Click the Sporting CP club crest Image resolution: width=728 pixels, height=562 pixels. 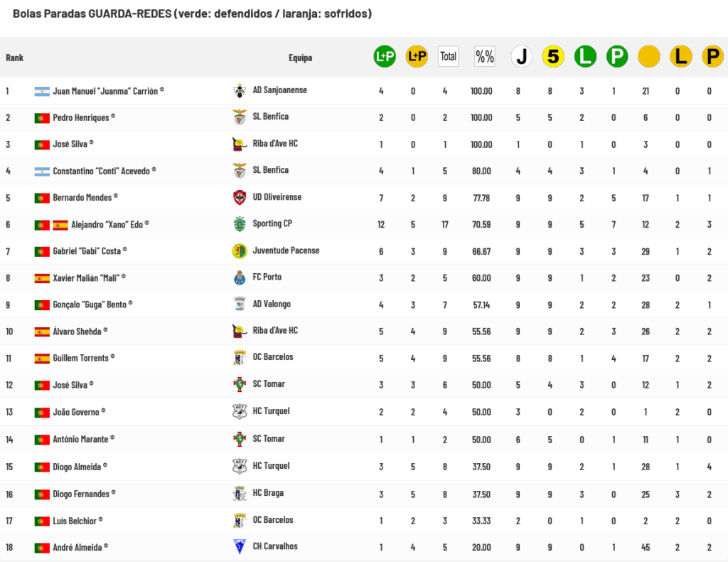tap(240, 224)
